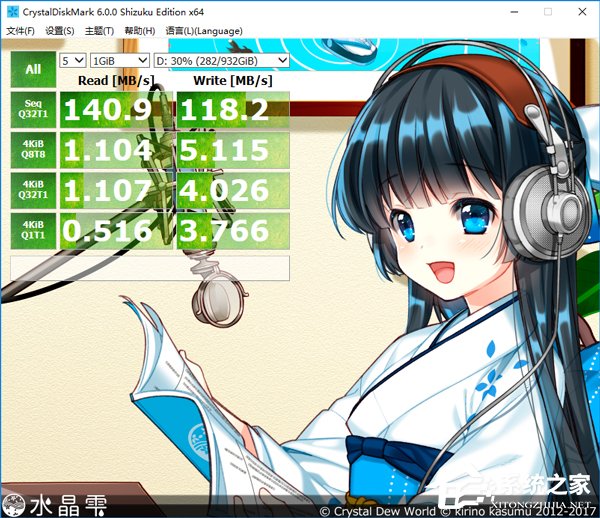Click the 4KiB Q32T1 read value 1.107
The width and height of the screenshot is (600, 518).
coord(116,191)
